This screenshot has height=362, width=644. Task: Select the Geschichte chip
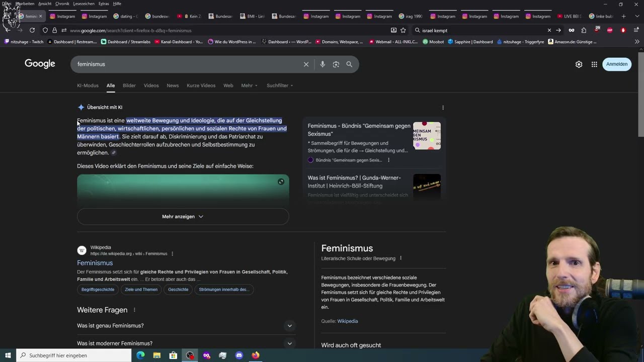coord(178,290)
